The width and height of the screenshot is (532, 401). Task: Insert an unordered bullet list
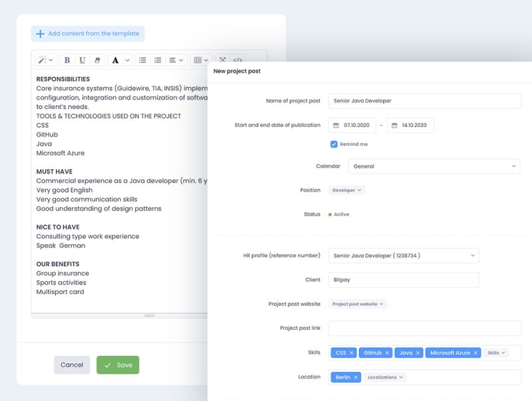pos(142,60)
